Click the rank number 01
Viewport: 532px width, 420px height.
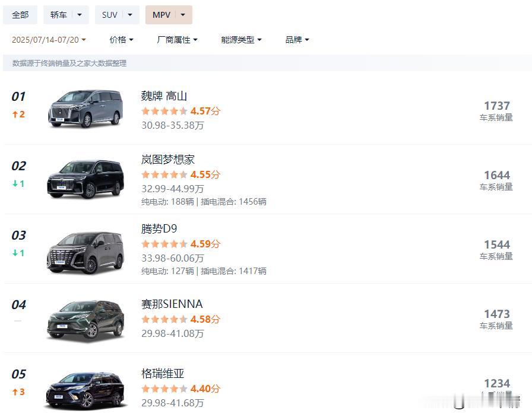18,97
